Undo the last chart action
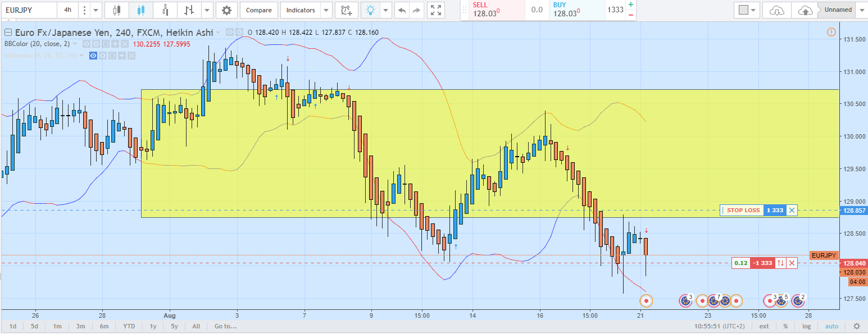Image resolution: width=868 pixels, height=334 pixels. click(x=402, y=10)
